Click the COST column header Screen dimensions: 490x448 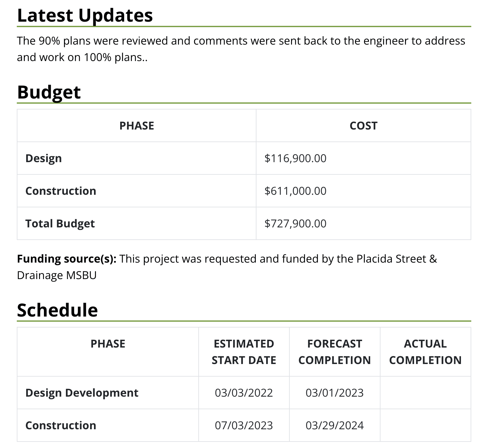click(x=363, y=126)
